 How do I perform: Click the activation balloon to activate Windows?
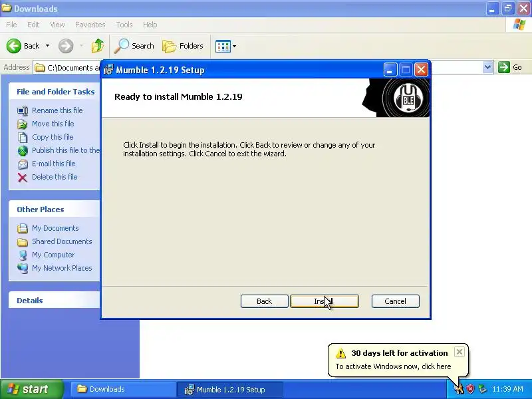(393, 366)
